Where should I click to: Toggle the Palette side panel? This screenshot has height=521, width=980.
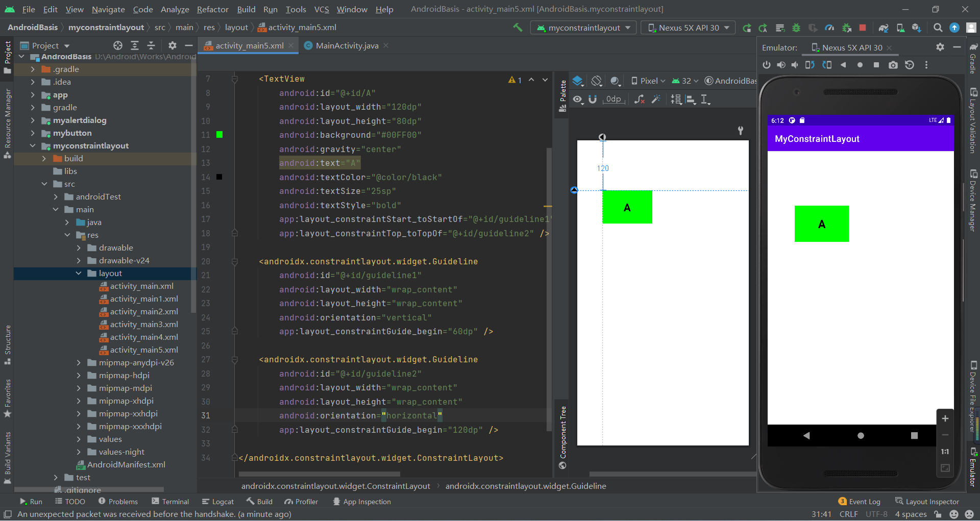(562, 96)
